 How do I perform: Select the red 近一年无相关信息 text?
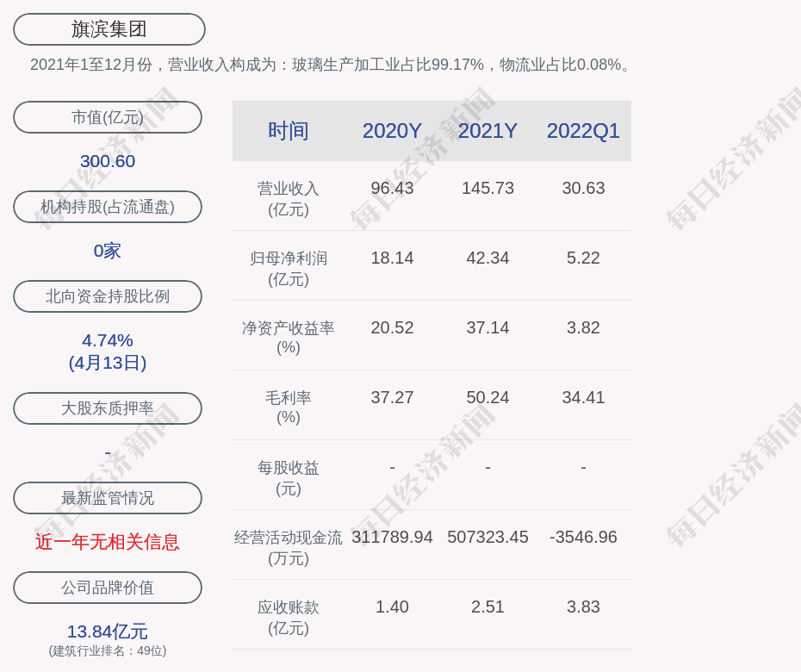pyautogui.click(x=108, y=542)
